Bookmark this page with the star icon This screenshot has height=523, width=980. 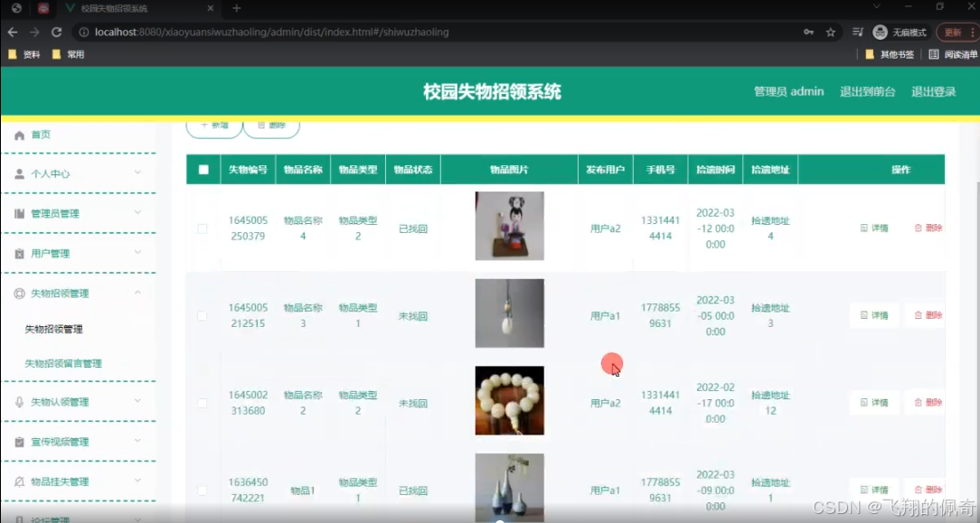pos(831,32)
